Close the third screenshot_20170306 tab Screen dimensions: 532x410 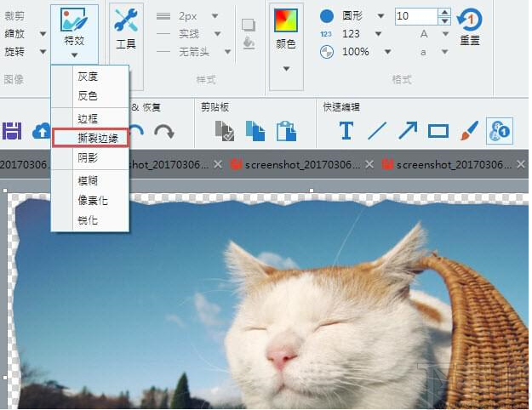pos(521,165)
